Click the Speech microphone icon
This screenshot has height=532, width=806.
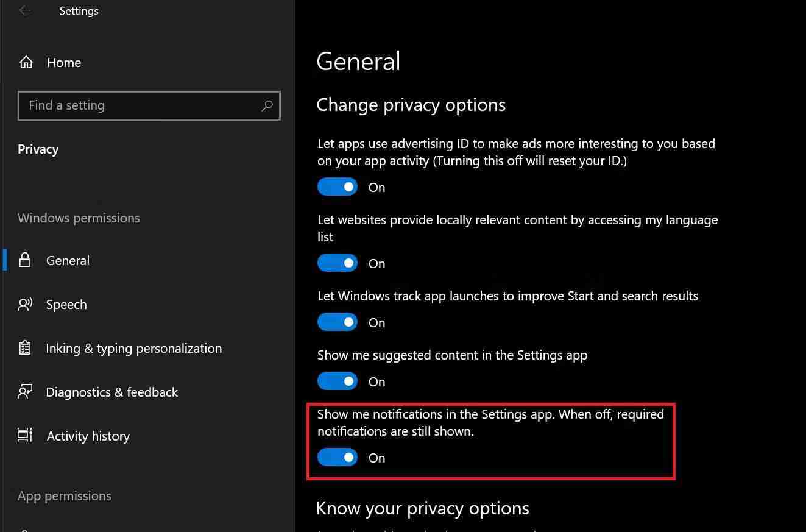(24, 304)
